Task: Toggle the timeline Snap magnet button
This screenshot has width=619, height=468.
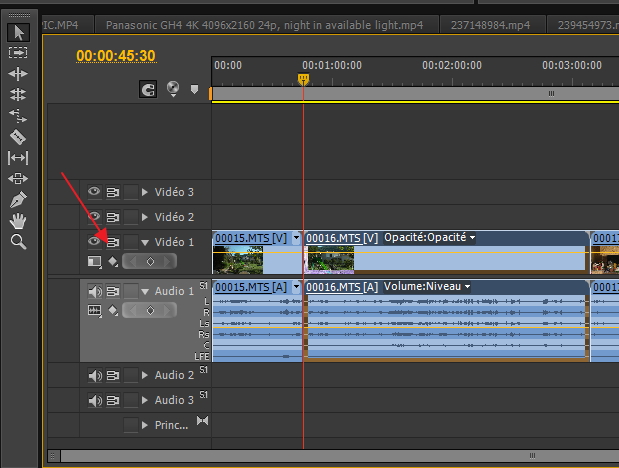Action: point(150,90)
